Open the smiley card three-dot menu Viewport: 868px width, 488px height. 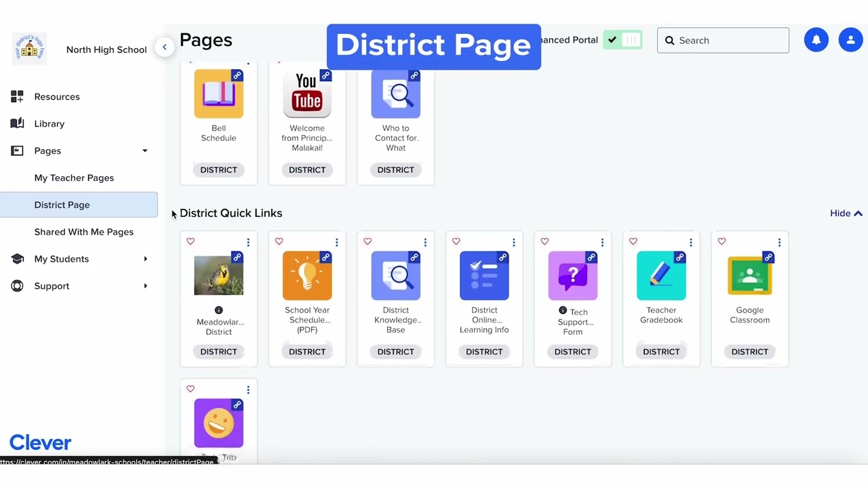pyautogui.click(x=248, y=390)
